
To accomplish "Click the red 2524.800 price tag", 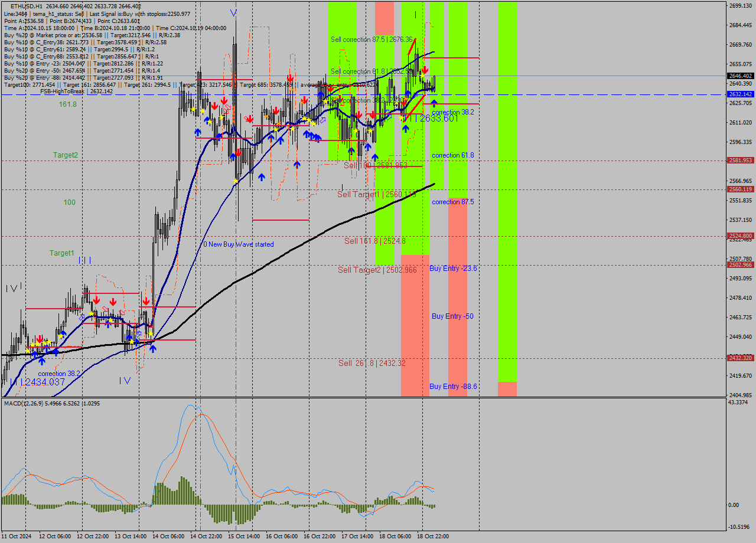I will click(740, 236).
